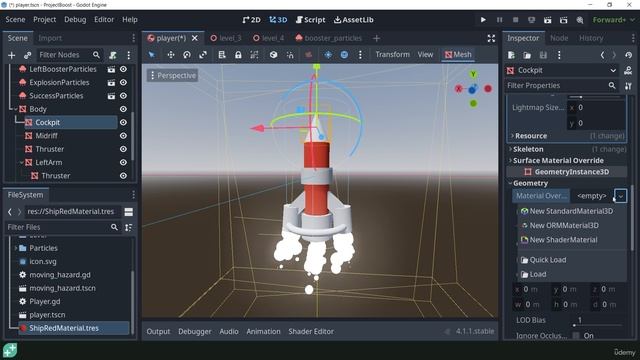Toggle use local space cube icon
Viewport: 640px width, 360px height.
pos(273,55)
